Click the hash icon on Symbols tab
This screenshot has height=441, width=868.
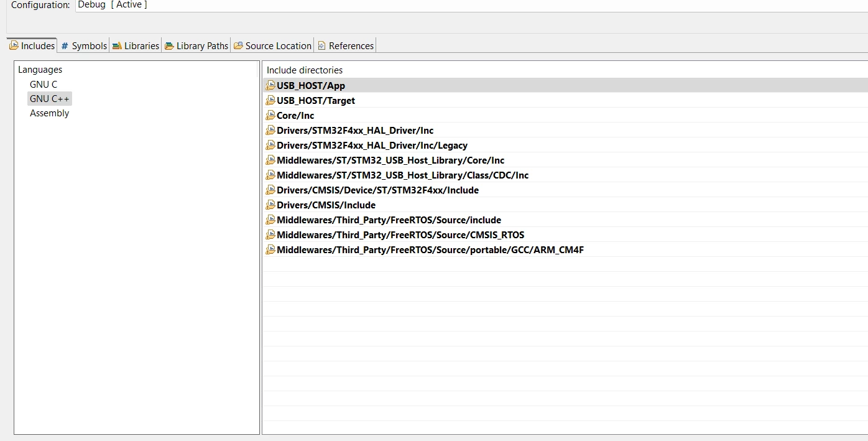click(65, 45)
